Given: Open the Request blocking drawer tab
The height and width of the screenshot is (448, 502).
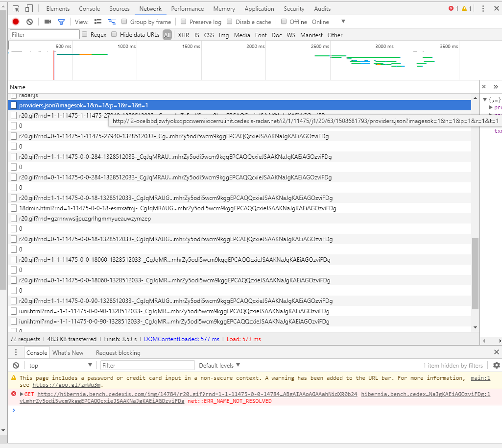Looking at the screenshot, I should pyautogui.click(x=118, y=352).
